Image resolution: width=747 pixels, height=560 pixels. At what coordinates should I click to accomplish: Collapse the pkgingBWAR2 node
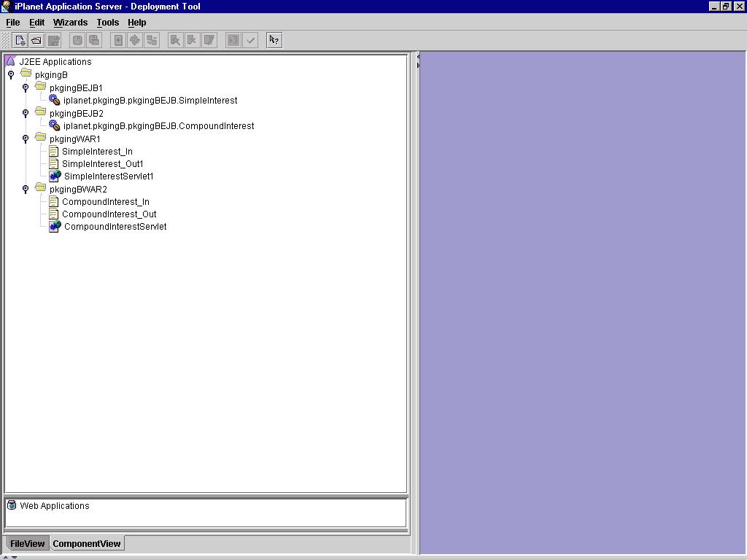pyautogui.click(x=26, y=190)
